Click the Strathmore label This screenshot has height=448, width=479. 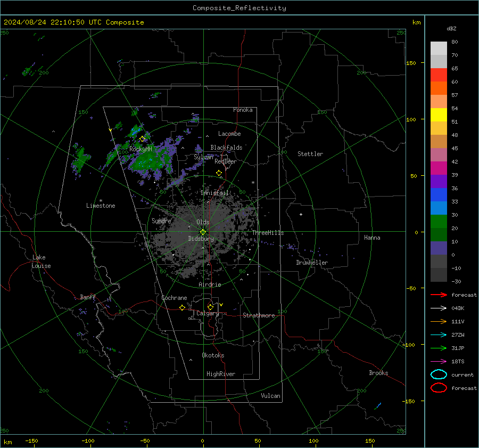click(259, 315)
